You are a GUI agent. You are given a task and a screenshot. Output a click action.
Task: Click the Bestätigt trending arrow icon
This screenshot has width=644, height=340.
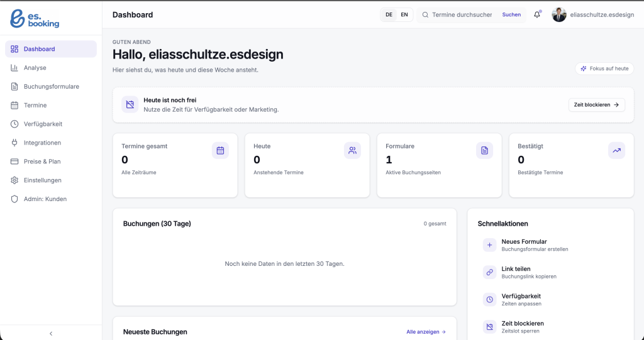point(616,151)
